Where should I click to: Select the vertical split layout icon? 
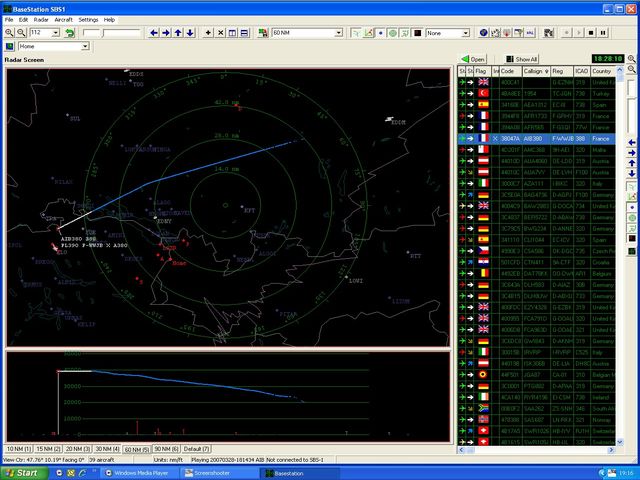tap(232, 33)
